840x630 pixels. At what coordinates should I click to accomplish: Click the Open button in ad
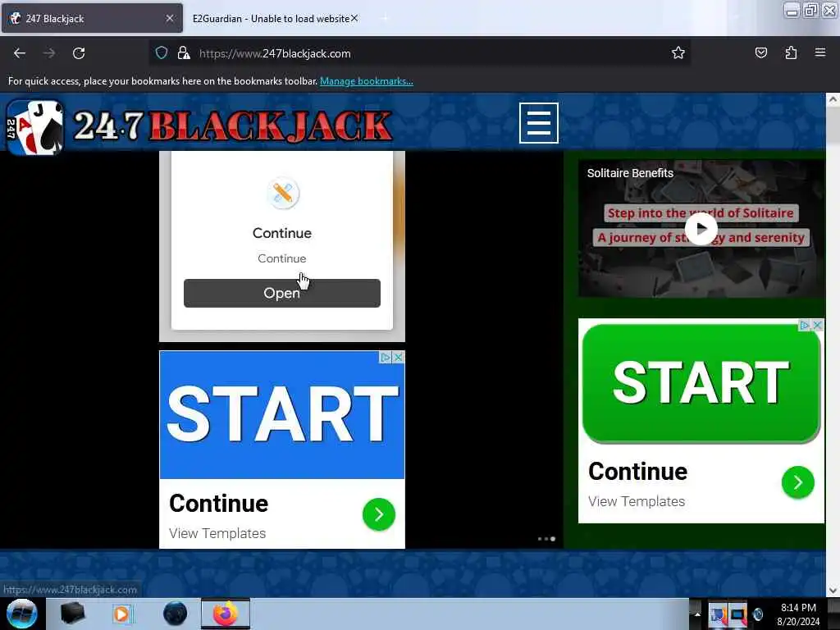click(x=282, y=293)
